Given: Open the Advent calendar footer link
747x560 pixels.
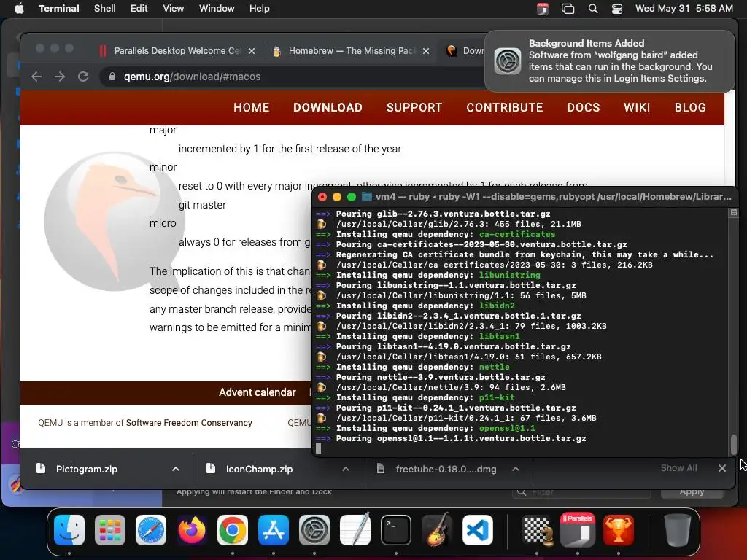Looking at the screenshot, I should point(258,392).
